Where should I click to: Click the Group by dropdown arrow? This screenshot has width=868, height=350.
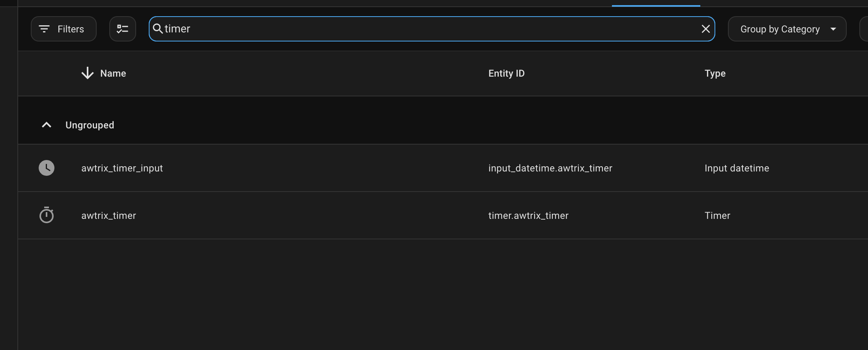(x=833, y=29)
